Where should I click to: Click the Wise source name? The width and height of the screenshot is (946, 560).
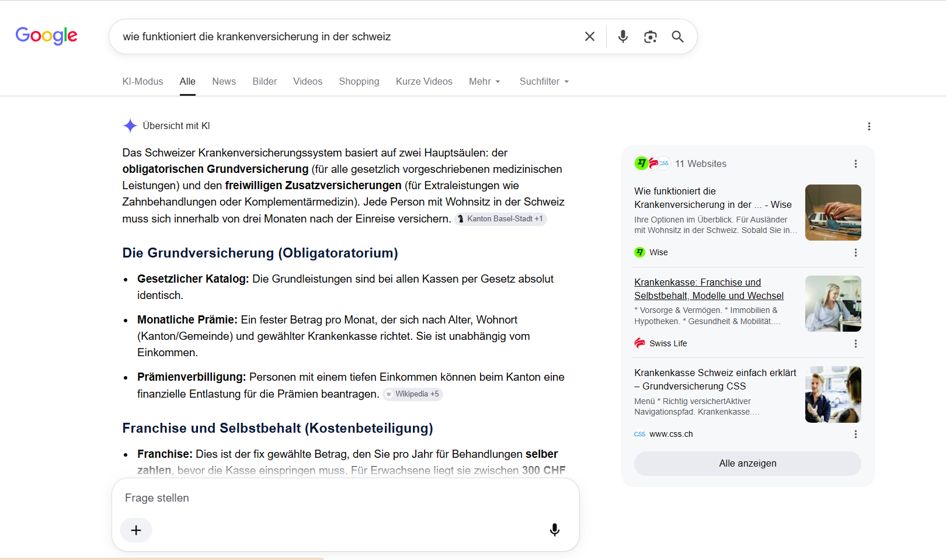tap(658, 252)
